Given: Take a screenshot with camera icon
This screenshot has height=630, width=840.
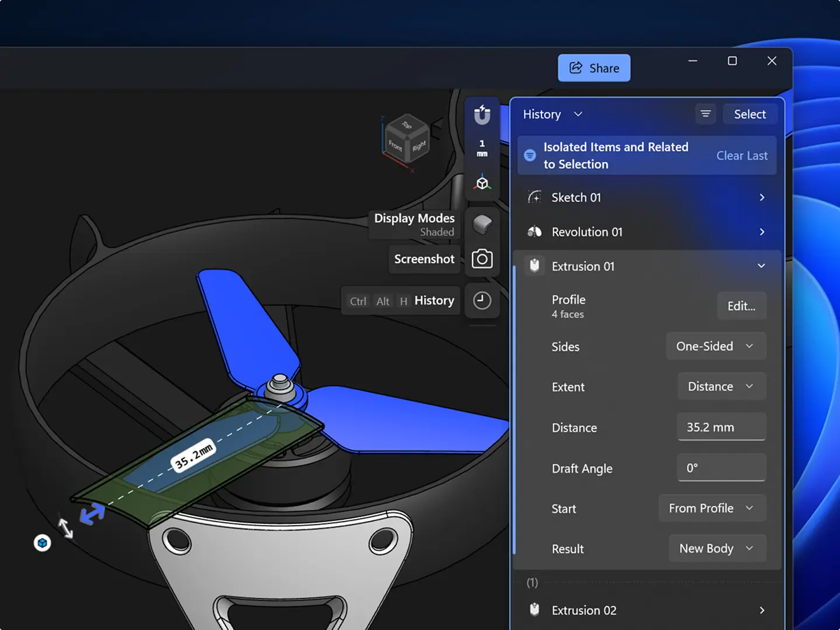Looking at the screenshot, I should point(482,258).
